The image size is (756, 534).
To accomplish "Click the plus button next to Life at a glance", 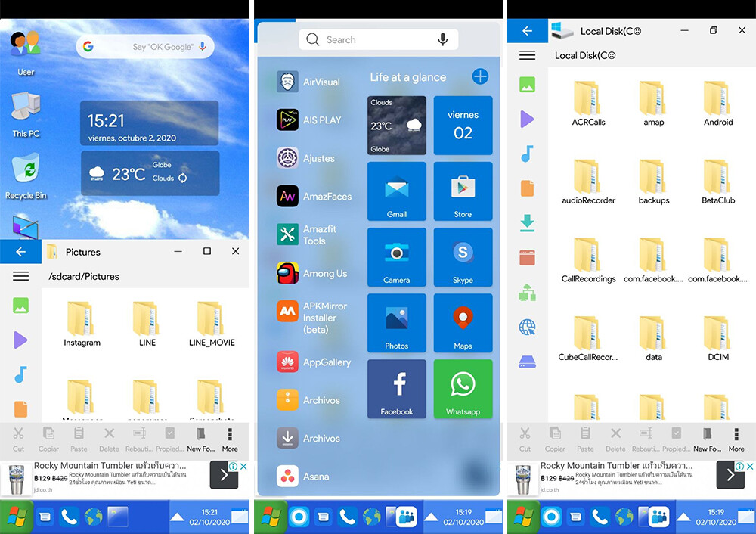I will click(480, 76).
